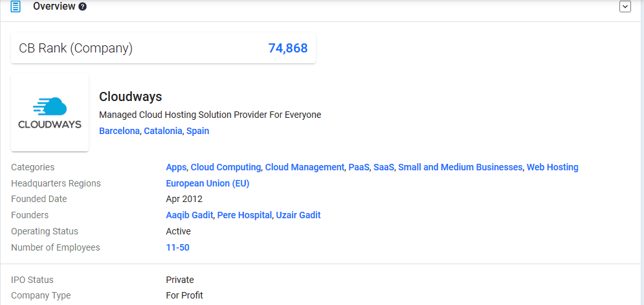Viewport: 644px width, 305px height.
Task: Click the For Profit company type value
Action: click(x=184, y=295)
